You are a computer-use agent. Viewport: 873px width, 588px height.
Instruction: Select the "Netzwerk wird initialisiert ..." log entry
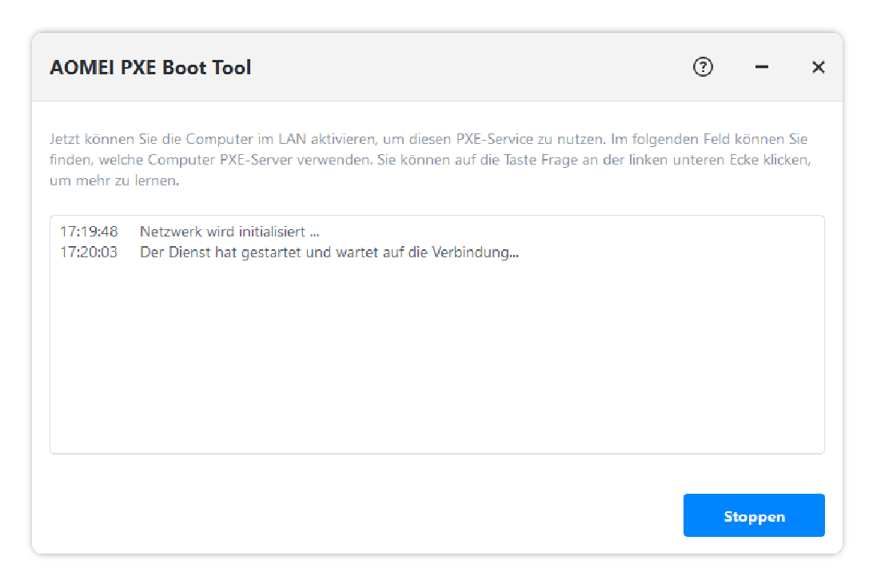(x=229, y=232)
